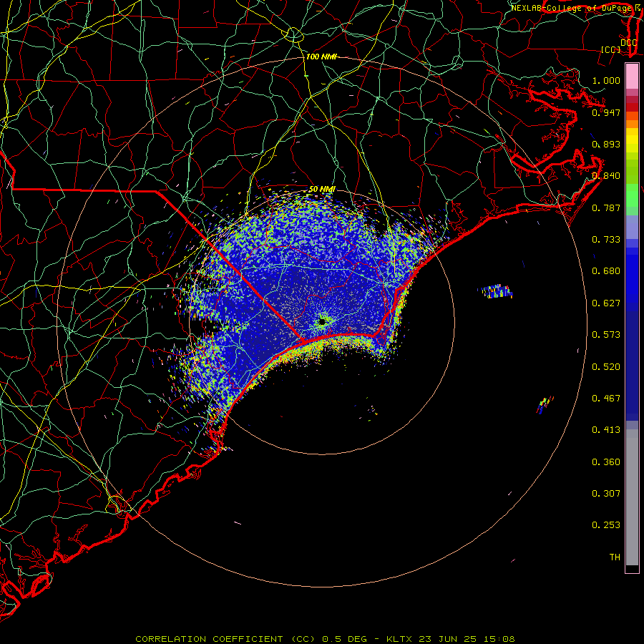This screenshot has height=644, width=644.
Task: Click the 0.893 scale value
Action: pyautogui.click(x=606, y=144)
